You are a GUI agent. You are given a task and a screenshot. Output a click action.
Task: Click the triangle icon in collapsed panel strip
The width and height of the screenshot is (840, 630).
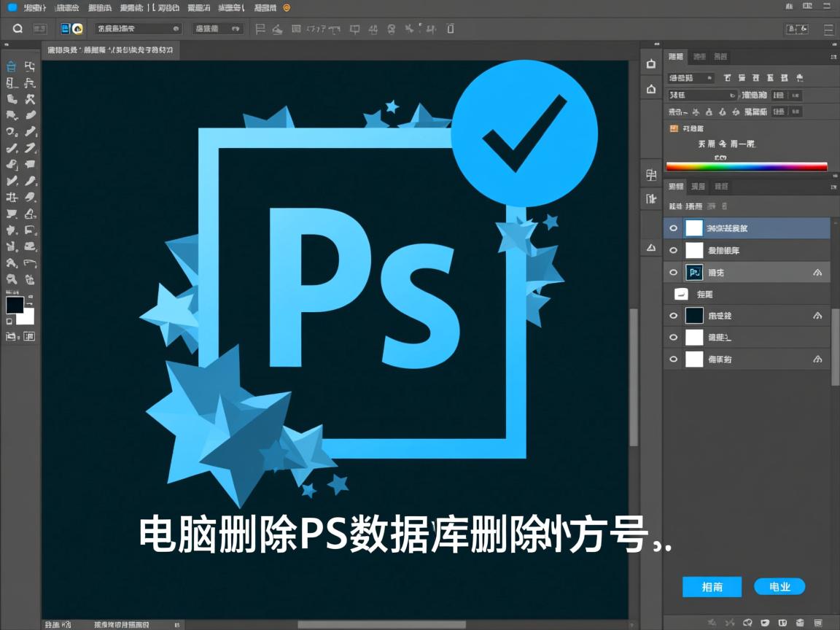pyautogui.click(x=651, y=248)
